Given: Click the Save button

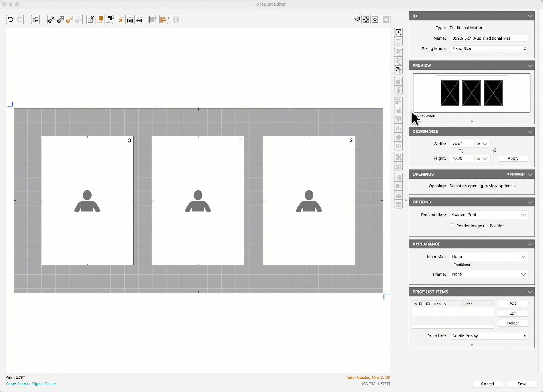Looking at the screenshot, I should [522, 384].
